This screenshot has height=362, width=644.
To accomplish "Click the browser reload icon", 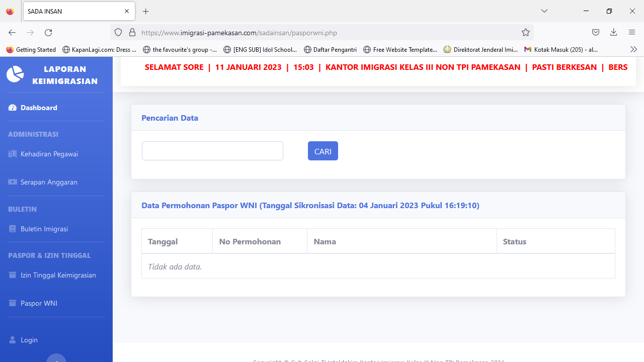I will [x=48, y=33].
